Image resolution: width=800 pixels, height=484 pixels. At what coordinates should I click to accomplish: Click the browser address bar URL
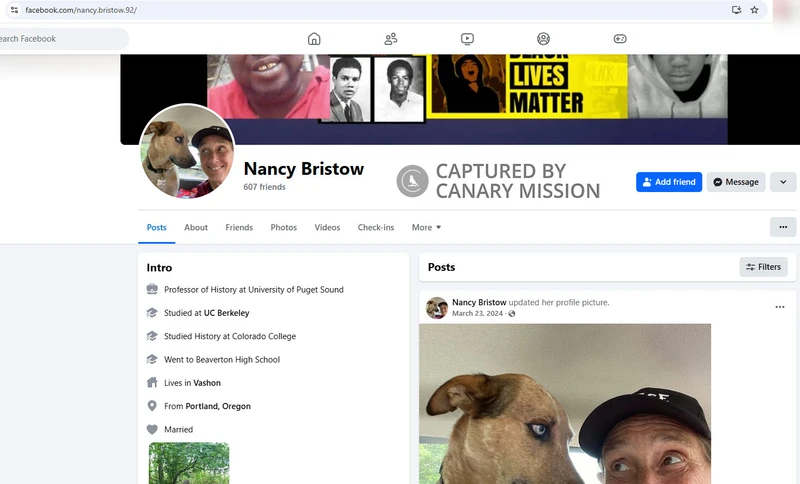click(81, 10)
